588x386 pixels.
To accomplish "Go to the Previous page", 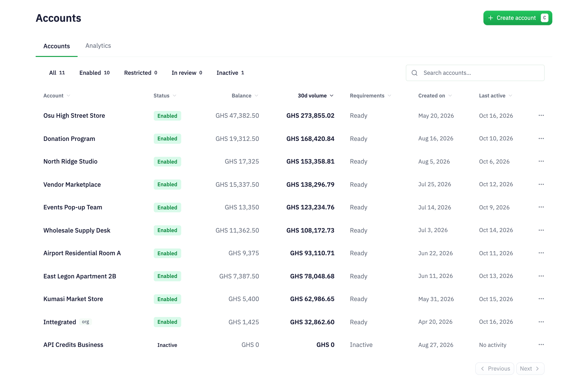I will click(x=494, y=368).
